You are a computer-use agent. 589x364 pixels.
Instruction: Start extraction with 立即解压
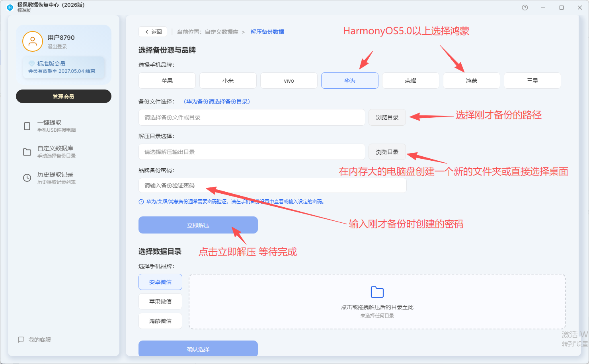[198, 225]
